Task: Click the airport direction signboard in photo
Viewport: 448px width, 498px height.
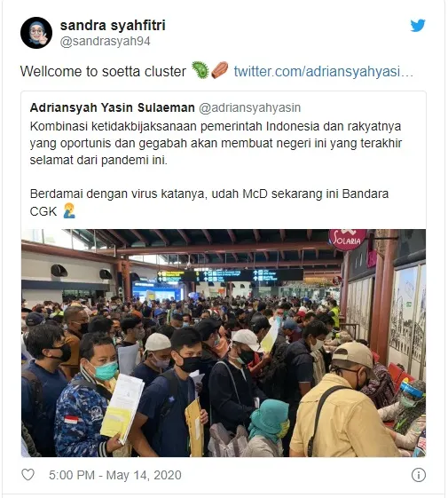Action: pos(230,276)
